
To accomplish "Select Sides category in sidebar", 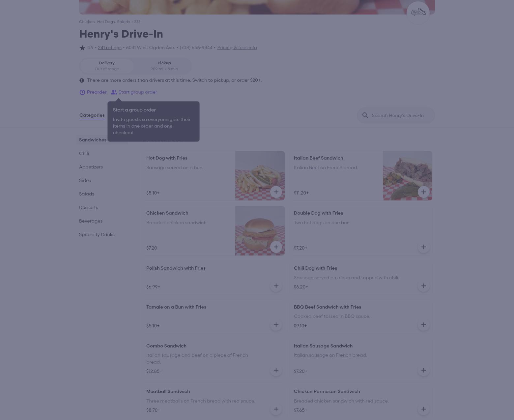I will coord(85,180).
